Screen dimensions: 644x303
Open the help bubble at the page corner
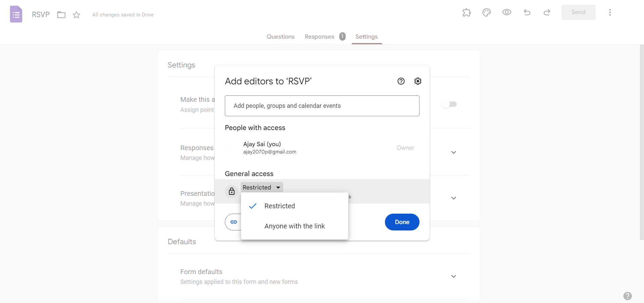coord(628,296)
